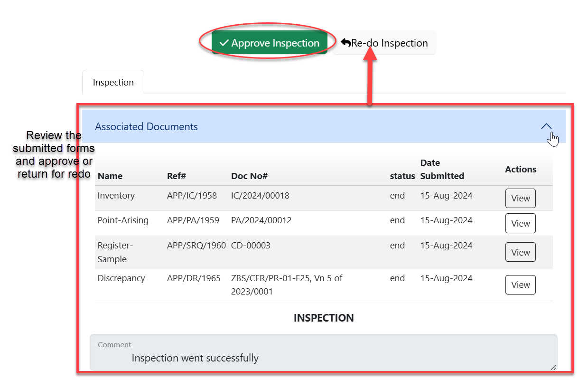View the Inventory document

pyautogui.click(x=520, y=199)
